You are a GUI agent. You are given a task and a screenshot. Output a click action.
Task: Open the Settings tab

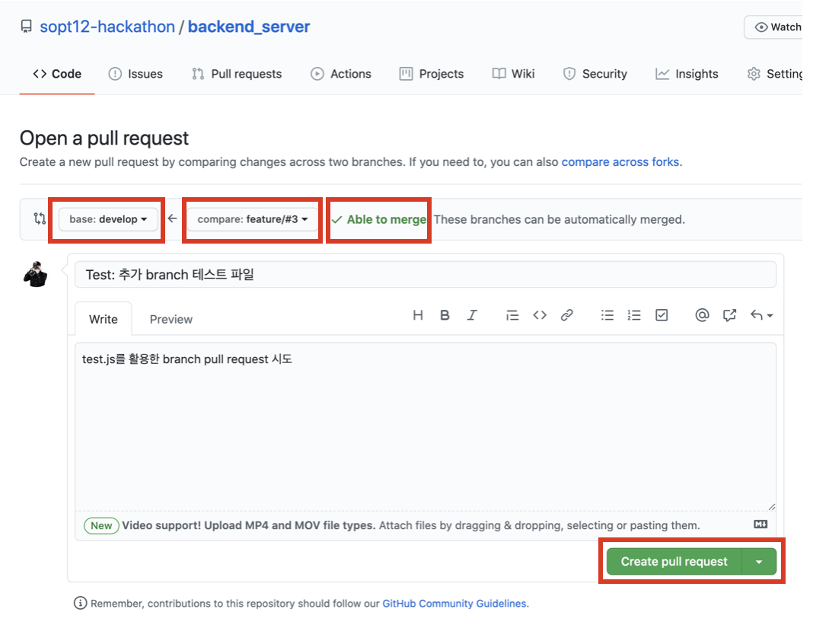coord(775,74)
